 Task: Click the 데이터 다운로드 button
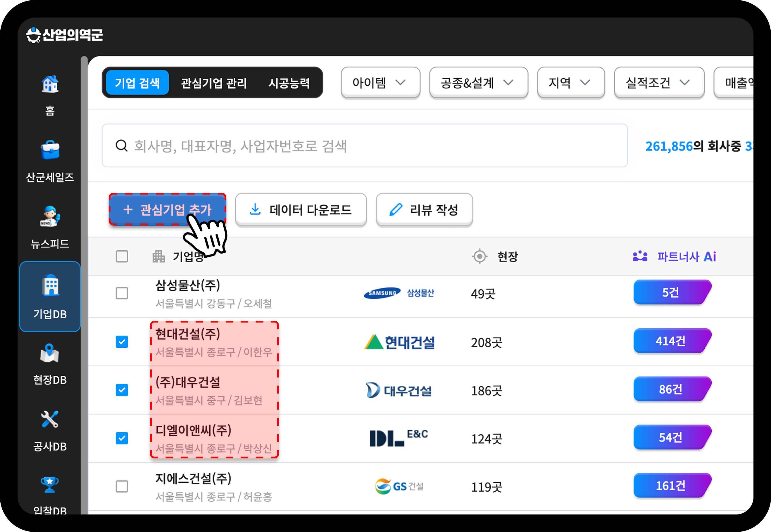tap(301, 209)
